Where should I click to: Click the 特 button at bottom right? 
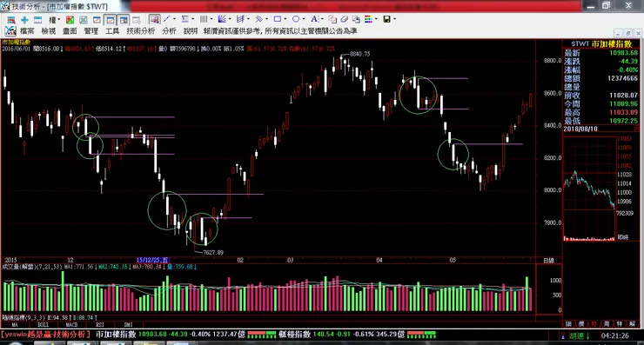620,324
